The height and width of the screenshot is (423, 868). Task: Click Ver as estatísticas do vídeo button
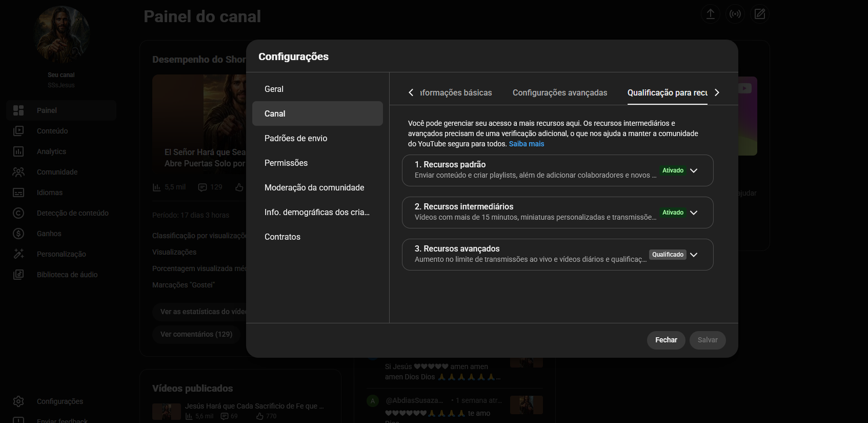(x=201, y=312)
